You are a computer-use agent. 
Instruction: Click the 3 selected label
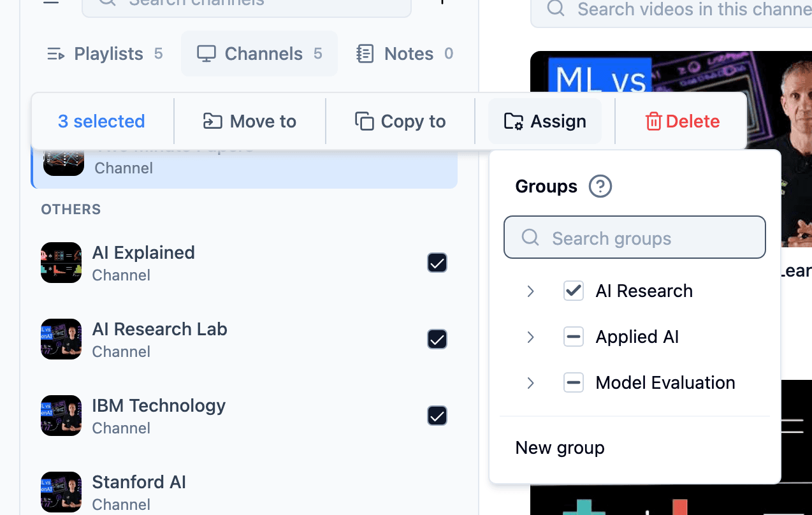point(101,121)
